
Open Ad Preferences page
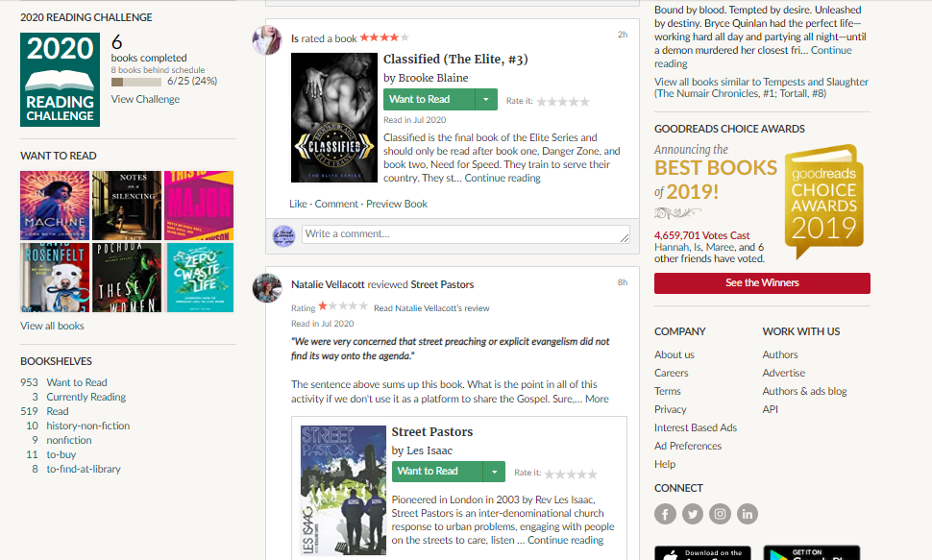coord(688,446)
